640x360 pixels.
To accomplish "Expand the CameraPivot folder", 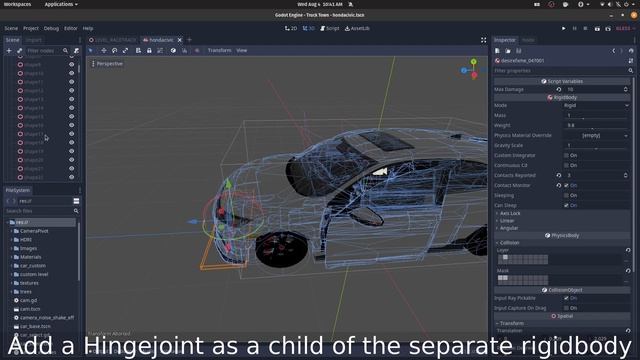I will [11, 231].
